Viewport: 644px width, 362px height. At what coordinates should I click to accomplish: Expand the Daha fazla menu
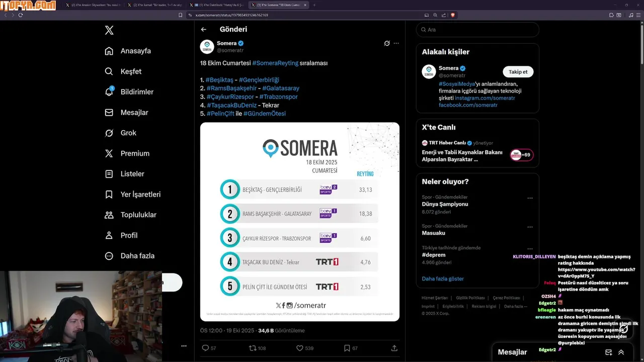129,256
